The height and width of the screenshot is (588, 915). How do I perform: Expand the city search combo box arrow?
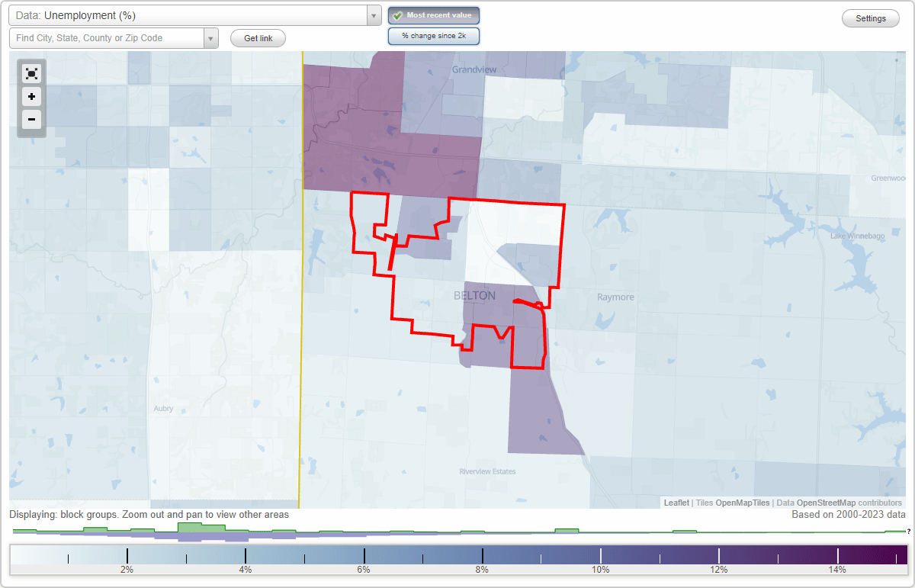pos(211,38)
